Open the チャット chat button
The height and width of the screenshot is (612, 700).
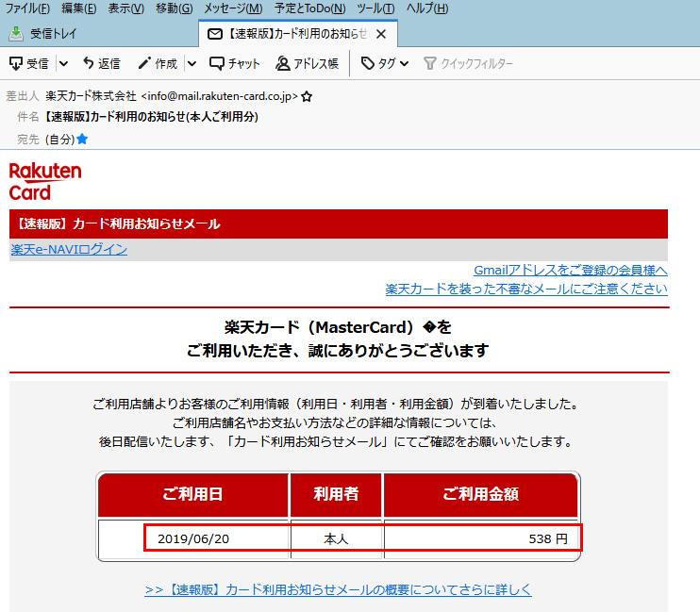[x=234, y=64]
